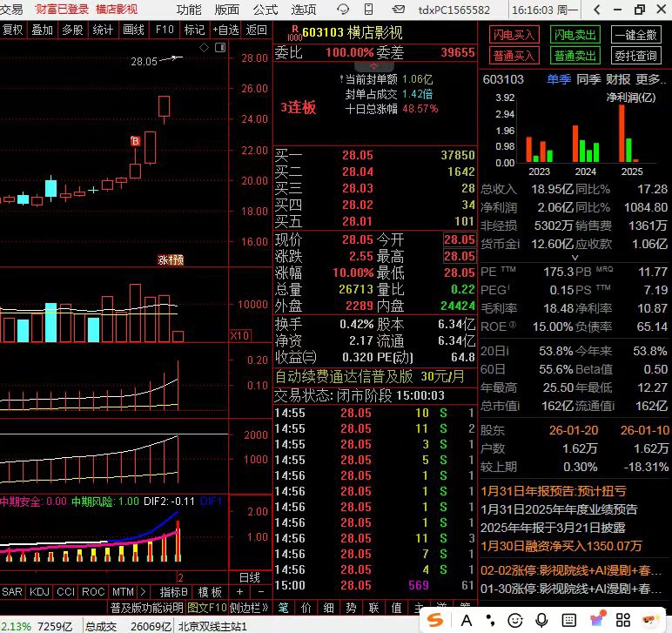
Task: Click the 闪电卖出 button
Action: tap(575, 35)
